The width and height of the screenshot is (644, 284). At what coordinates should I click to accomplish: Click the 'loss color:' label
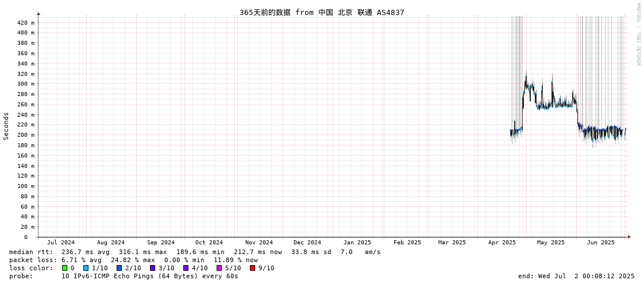[31, 268]
